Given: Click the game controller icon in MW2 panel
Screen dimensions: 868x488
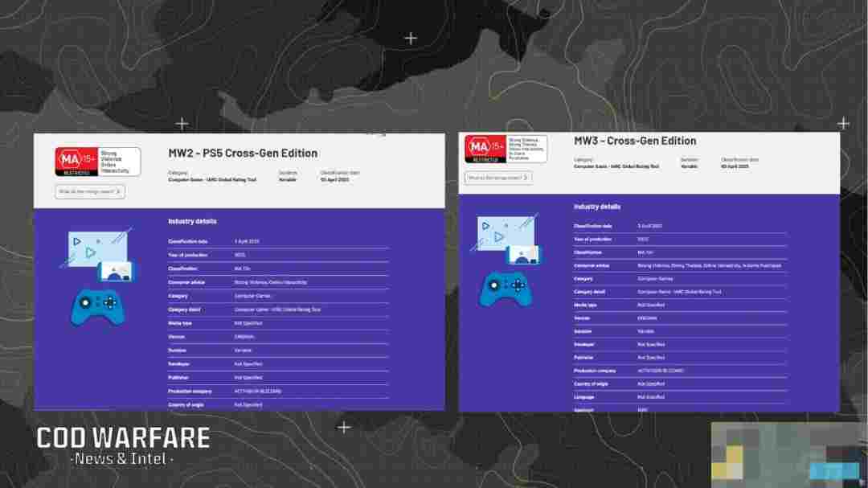Looking at the screenshot, I should 98,306.
